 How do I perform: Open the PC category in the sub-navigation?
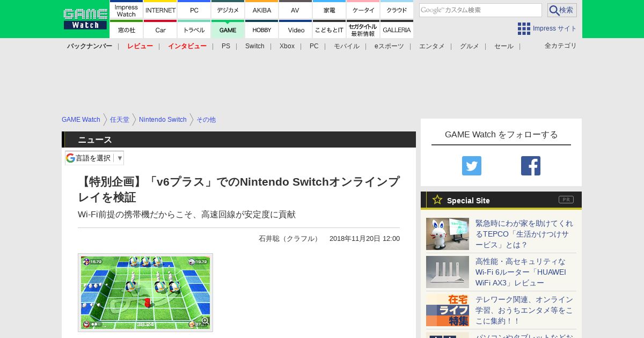(314, 46)
